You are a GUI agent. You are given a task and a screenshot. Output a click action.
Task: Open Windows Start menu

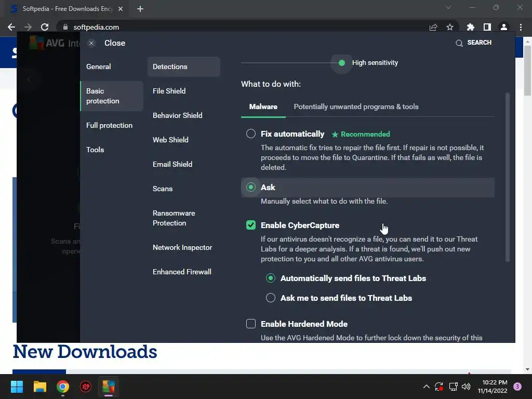click(17, 387)
